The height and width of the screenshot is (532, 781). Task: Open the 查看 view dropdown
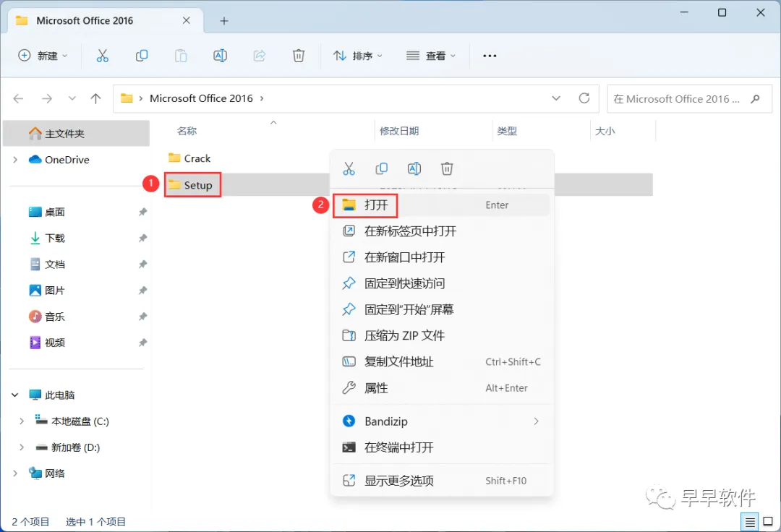click(431, 56)
